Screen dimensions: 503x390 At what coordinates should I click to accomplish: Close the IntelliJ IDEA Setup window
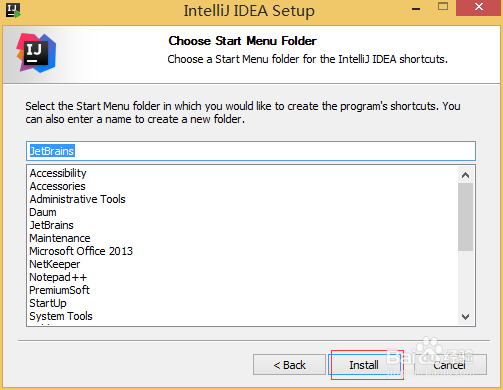click(479, 7)
